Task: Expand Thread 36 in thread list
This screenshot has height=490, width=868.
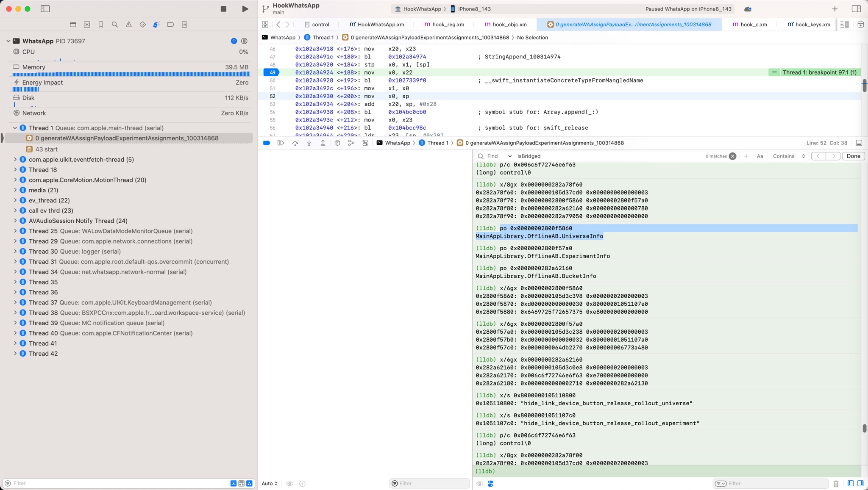Action: click(14, 292)
